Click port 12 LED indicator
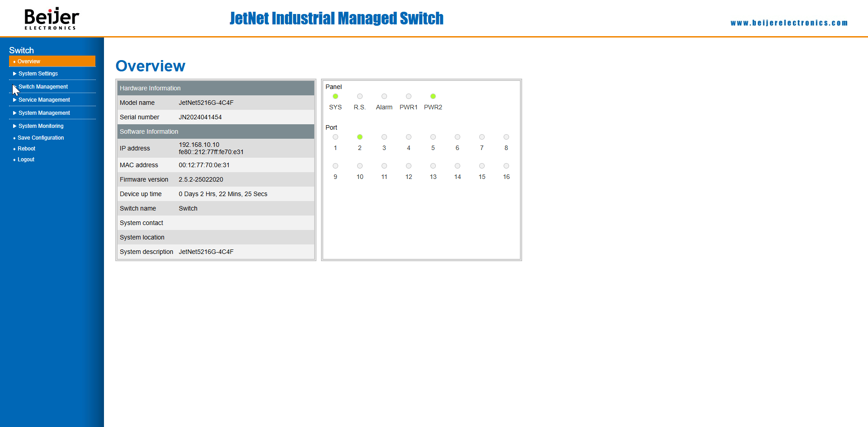The height and width of the screenshot is (427, 868). point(409,166)
